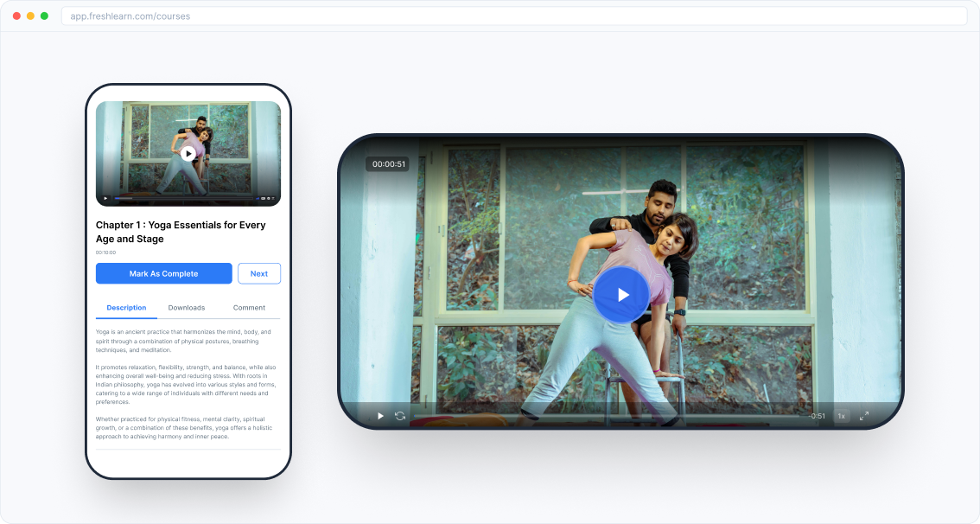Click Mark As Complete to toggle lesson completion

click(x=163, y=273)
